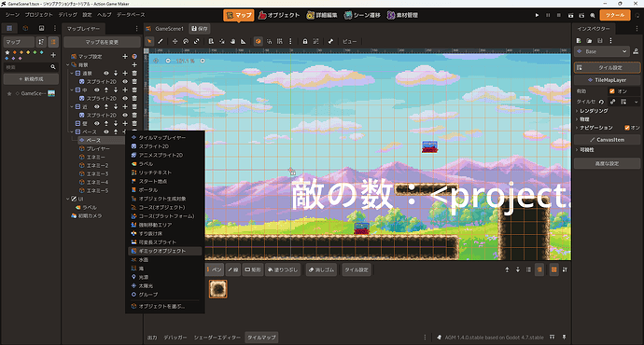
Task: Uncheck the 有効 オン checkbox
Action: [x=612, y=91]
